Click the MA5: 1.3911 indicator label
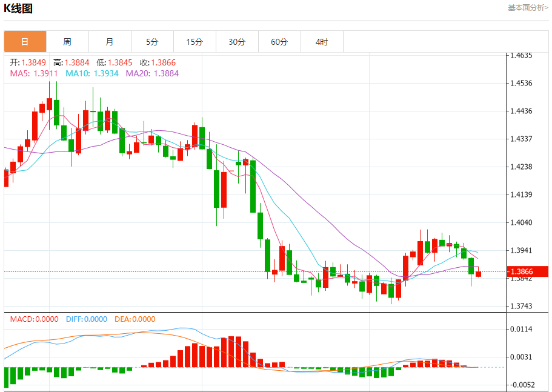This screenshot has width=552, height=392. pyautogui.click(x=34, y=73)
